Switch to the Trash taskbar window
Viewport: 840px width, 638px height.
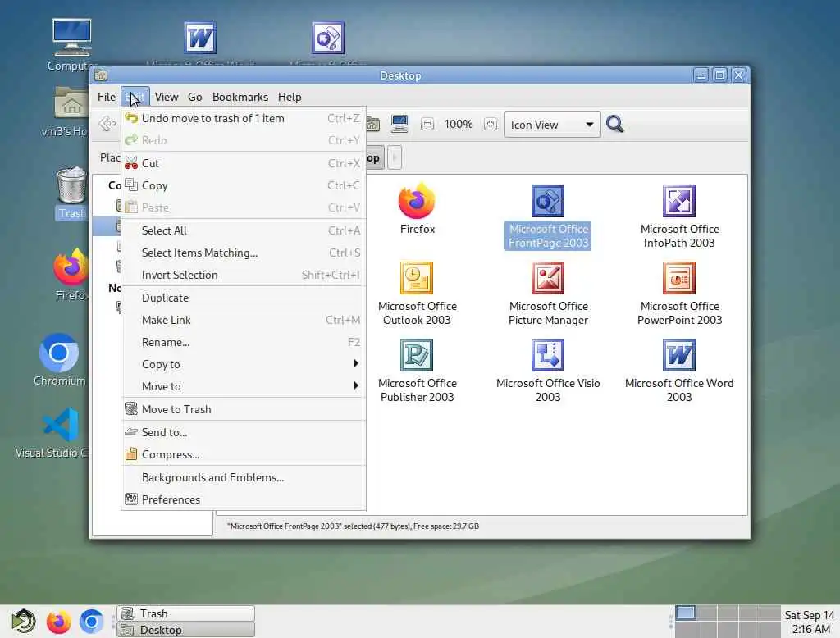[186, 613]
